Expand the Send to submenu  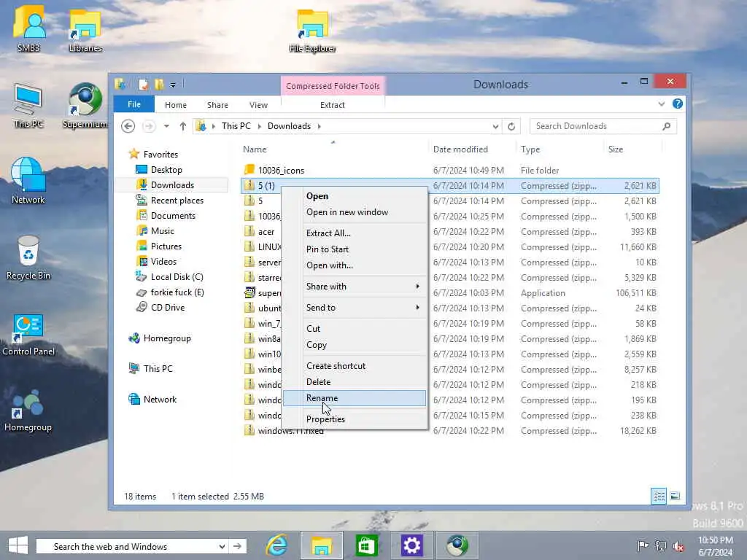point(355,308)
